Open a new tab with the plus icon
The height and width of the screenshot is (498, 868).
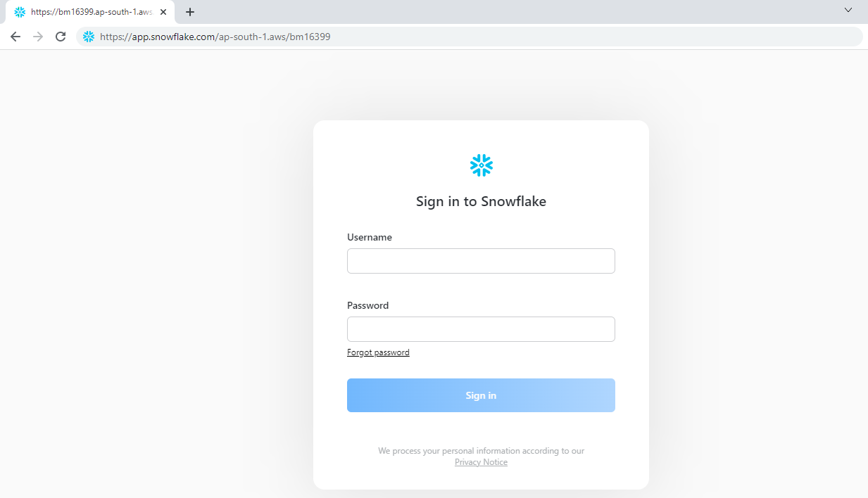click(x=190, y=12)
